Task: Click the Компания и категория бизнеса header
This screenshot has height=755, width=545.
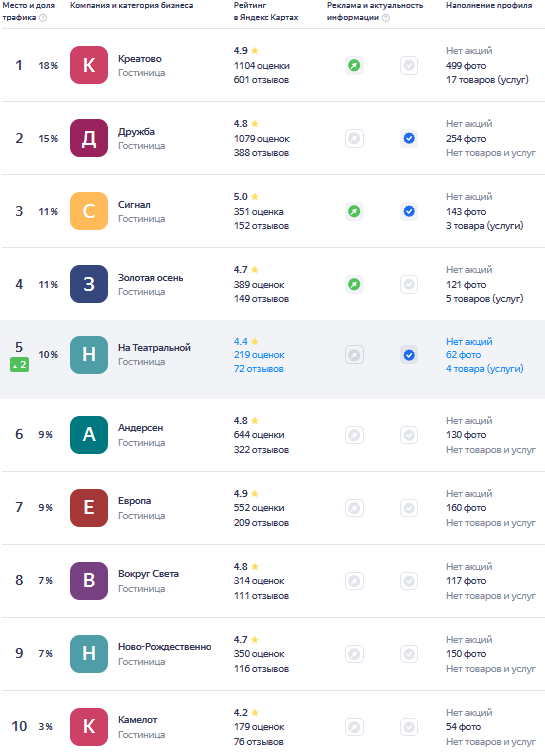Action: point(131,6)
